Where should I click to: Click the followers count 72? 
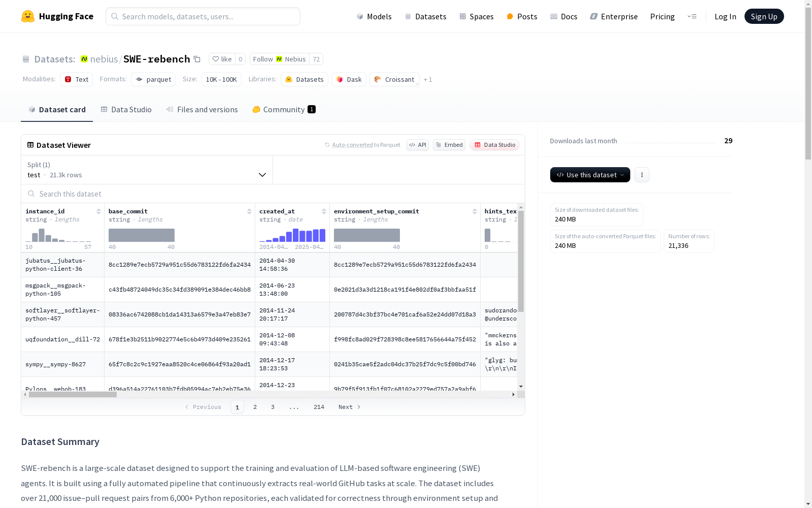click(x=316, y=59)
